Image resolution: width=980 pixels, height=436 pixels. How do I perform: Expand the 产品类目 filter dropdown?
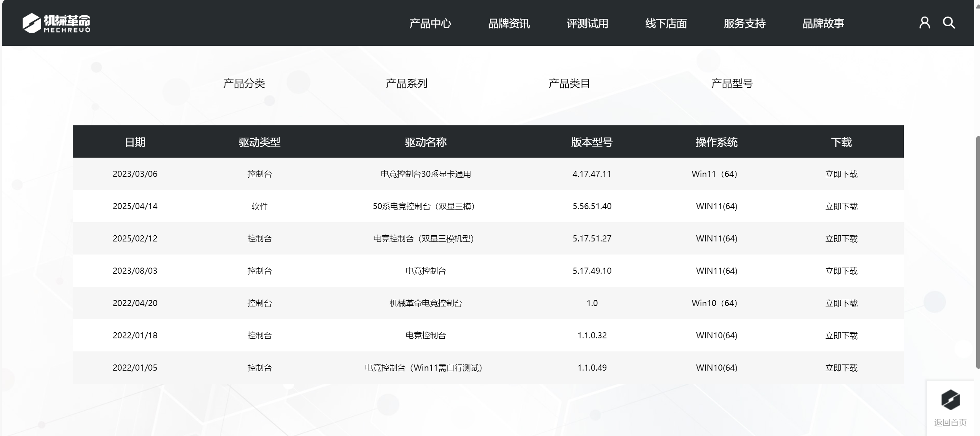[569, 83]
